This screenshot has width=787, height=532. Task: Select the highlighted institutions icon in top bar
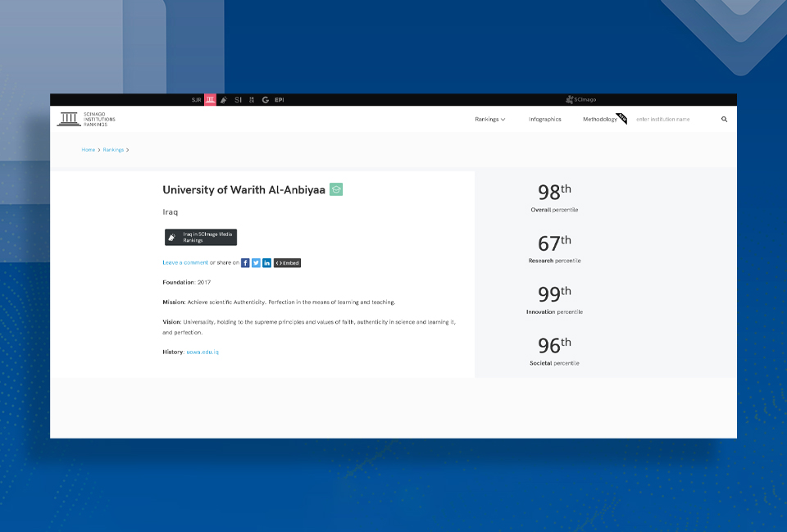(210, 100)
